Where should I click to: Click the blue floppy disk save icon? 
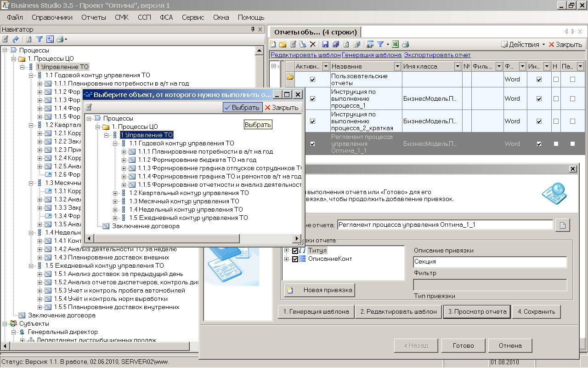325,45
